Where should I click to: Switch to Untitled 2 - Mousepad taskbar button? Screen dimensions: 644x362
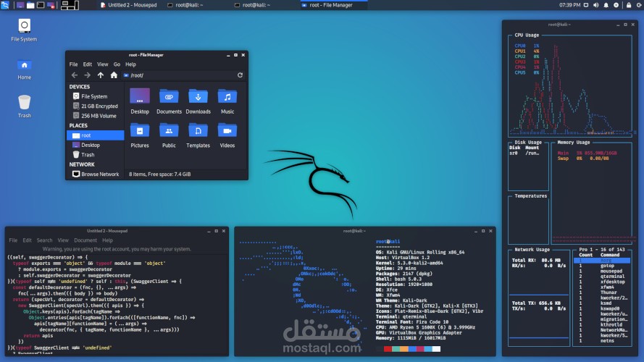pyautogui.click(x=128, y=5)
